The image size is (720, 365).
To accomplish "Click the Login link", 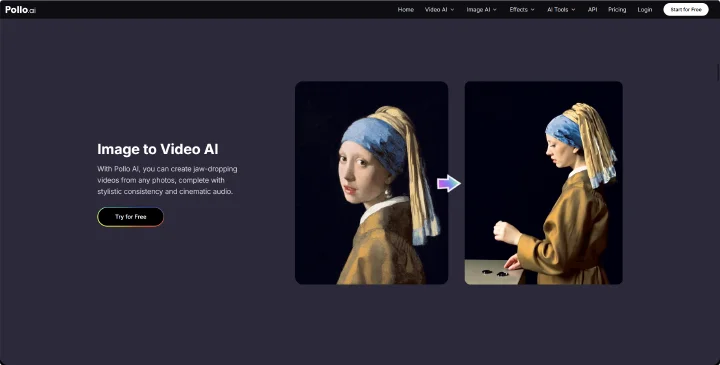I will coord(645,10).
